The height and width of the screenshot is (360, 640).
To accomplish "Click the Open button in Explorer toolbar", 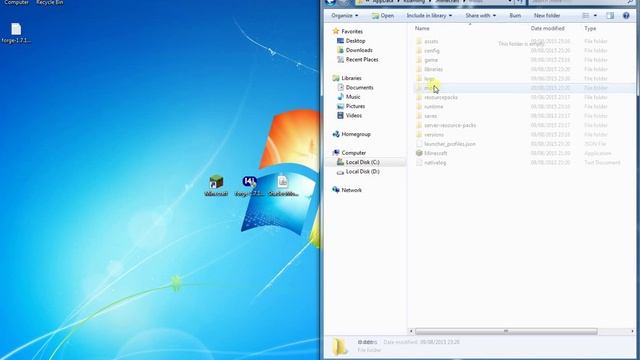I will [x=383, y=16].
